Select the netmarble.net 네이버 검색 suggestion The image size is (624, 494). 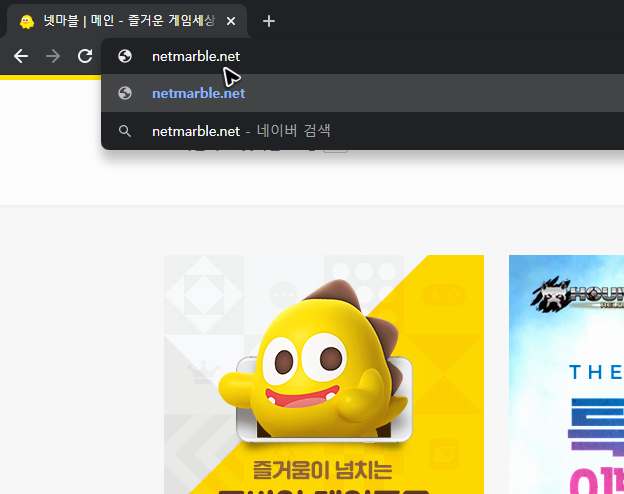click(x=363, y=131)
